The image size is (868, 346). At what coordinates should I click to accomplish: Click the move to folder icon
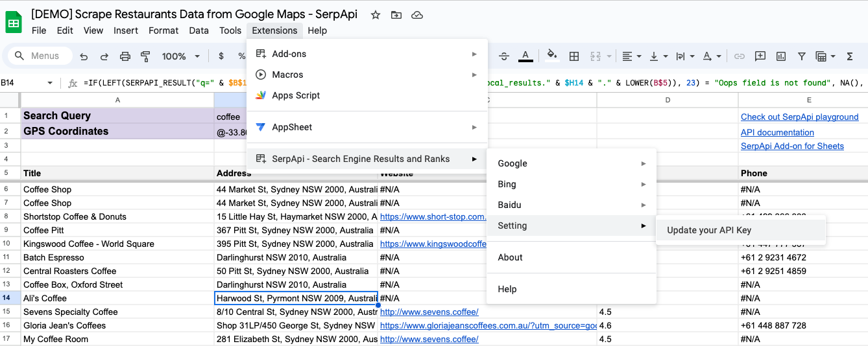point(396,15)
